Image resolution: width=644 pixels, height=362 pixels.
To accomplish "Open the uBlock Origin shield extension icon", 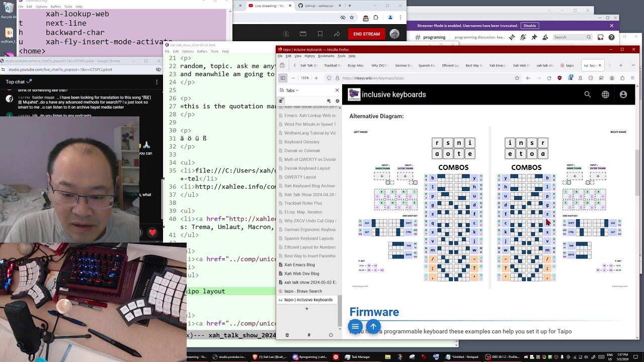I will (559, 78).
